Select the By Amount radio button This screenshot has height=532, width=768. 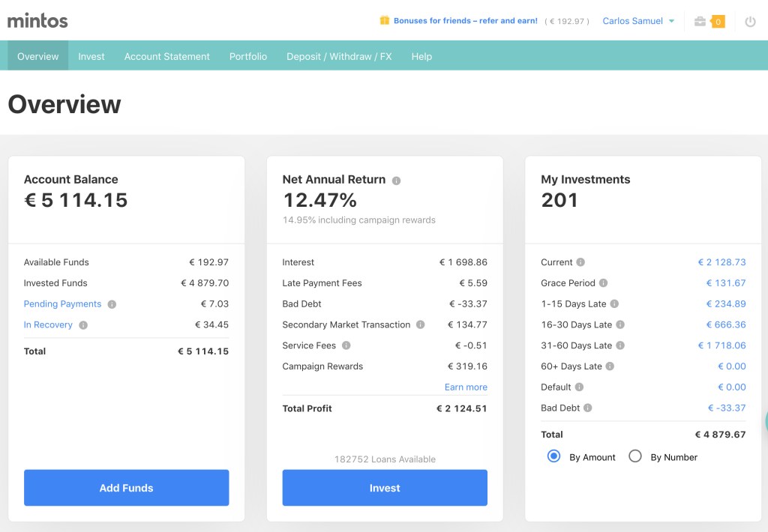point(553,456)
